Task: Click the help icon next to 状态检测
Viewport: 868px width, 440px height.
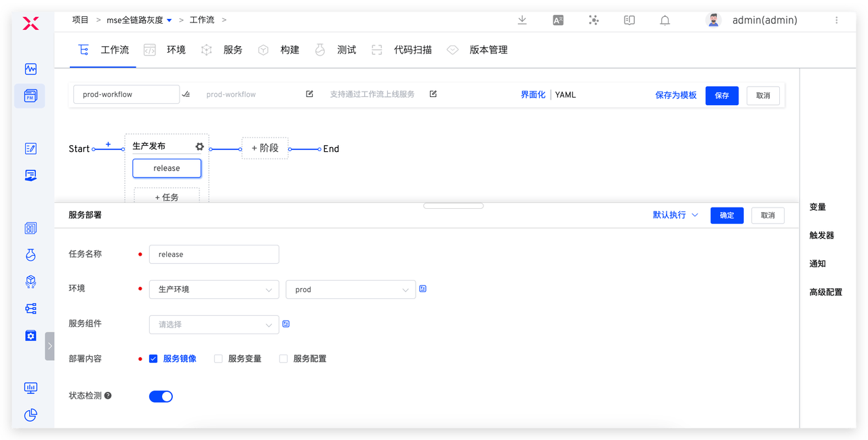Action: click(108, 395)
